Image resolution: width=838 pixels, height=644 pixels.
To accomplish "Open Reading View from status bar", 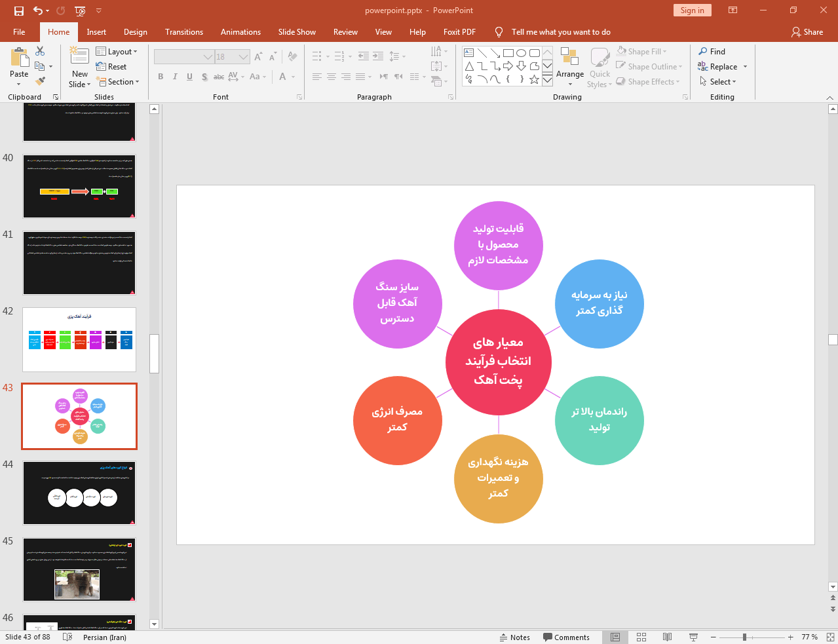I will [667, 637].
